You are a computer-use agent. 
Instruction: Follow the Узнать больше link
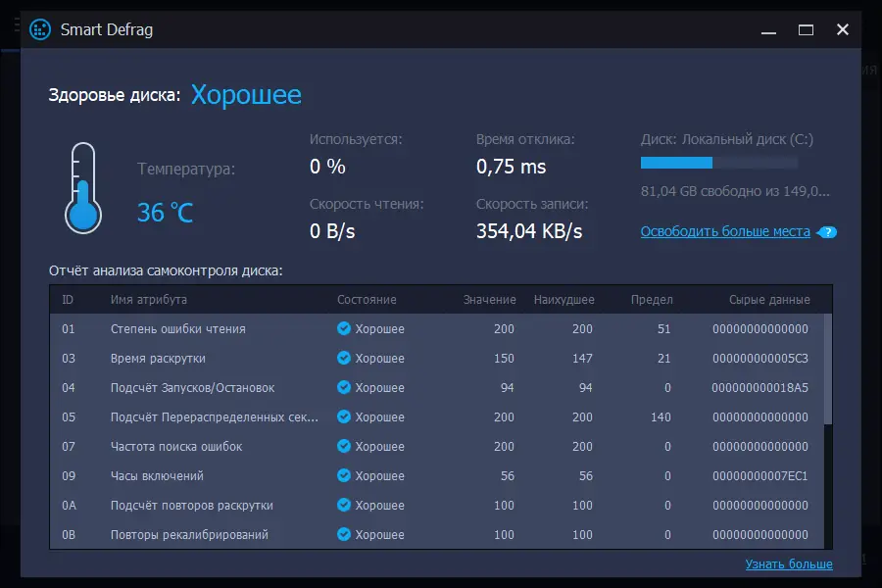[789, 564]
